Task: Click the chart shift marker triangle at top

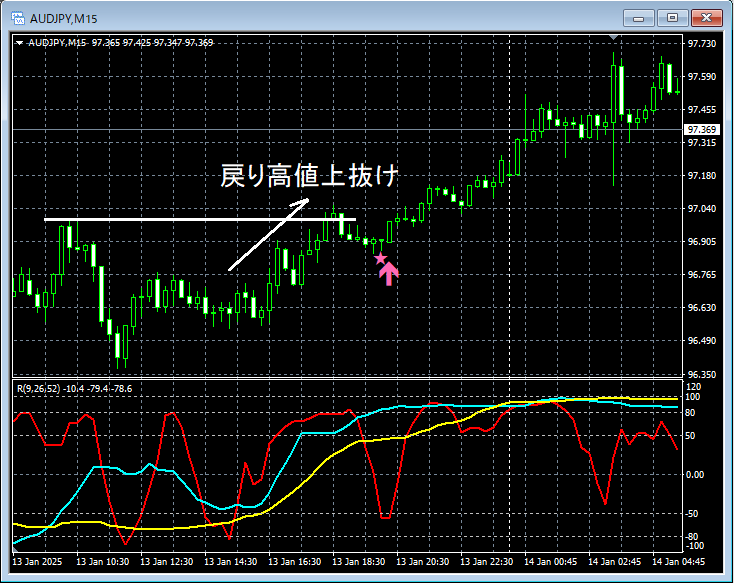Action: tap(614, 37)
